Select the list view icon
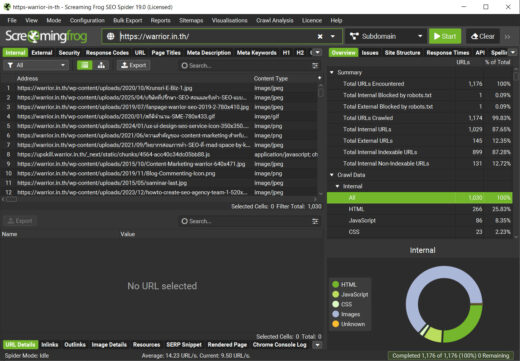This screenshot has height=361, width=520. click(85, 65)
